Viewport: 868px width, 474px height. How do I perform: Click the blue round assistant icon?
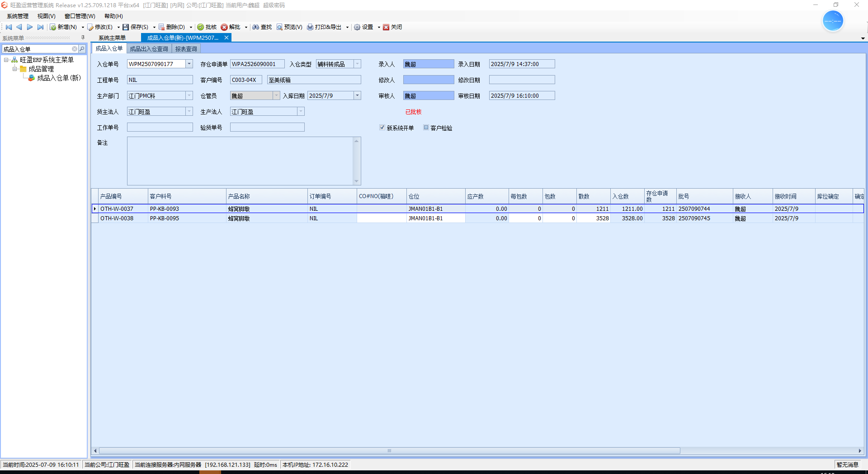click(x=833, y=21)
